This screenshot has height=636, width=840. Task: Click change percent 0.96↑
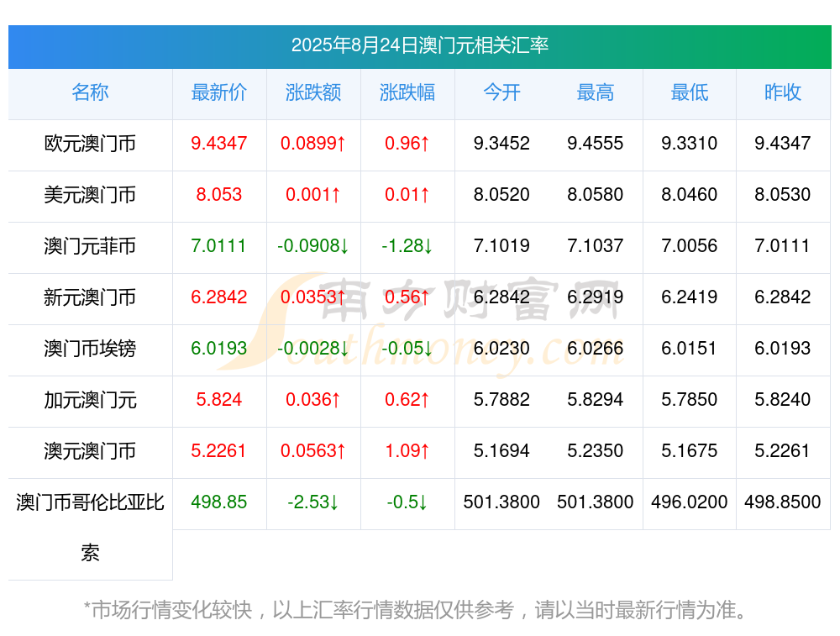tap(407, 143)
